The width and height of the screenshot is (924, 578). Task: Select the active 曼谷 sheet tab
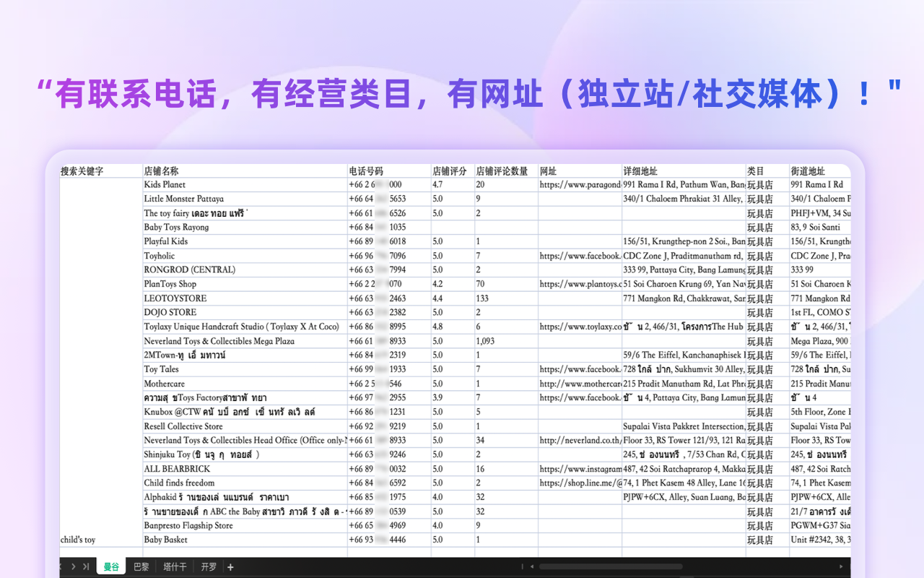tap(111, 566)
